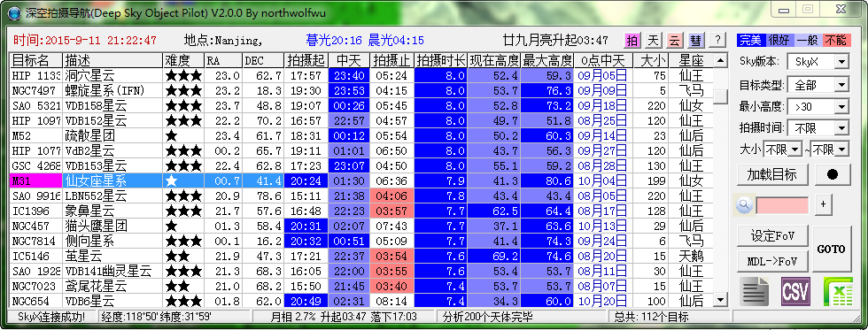Click the text report document icon
The width and height of the screenshot is (868, 330).
point(755,291)
